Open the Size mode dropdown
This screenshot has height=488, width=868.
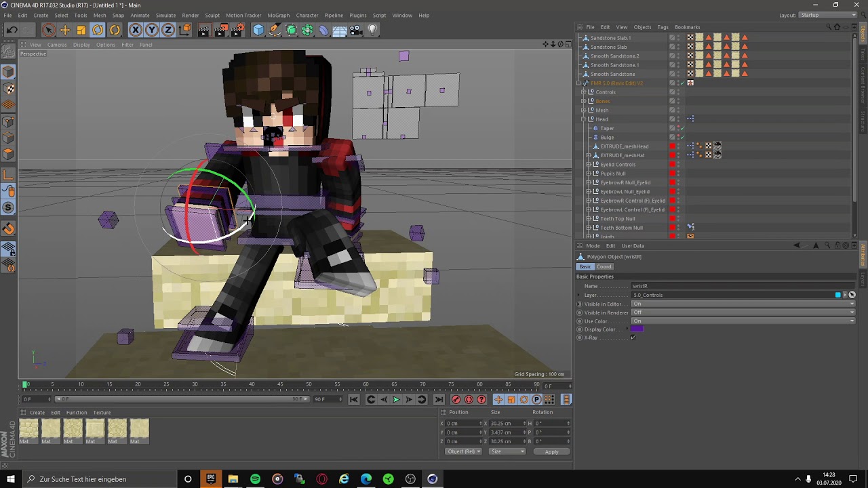click(507, 451)
